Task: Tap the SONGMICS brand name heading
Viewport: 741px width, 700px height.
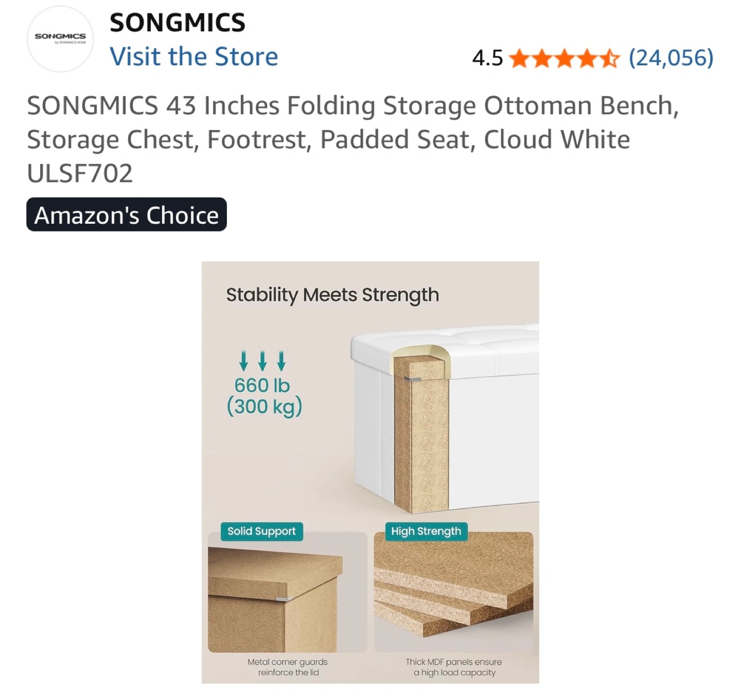Action: [178, 23]
